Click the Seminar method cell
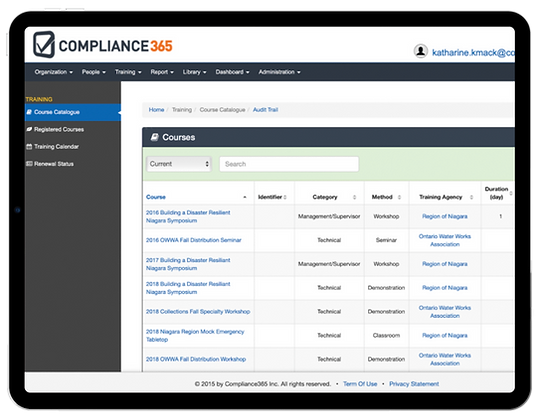This screenshot has height=415, width=542. click(386, 240)
